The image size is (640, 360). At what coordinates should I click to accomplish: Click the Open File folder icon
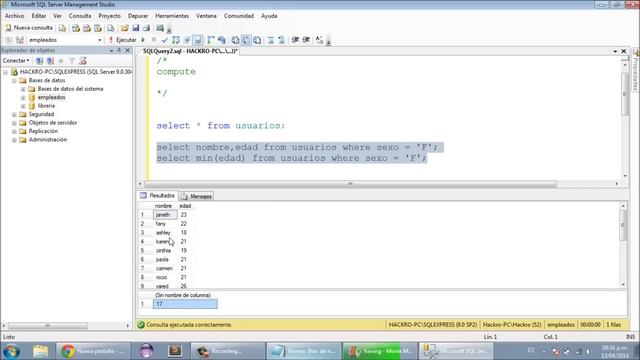click(x=124, y=28)
